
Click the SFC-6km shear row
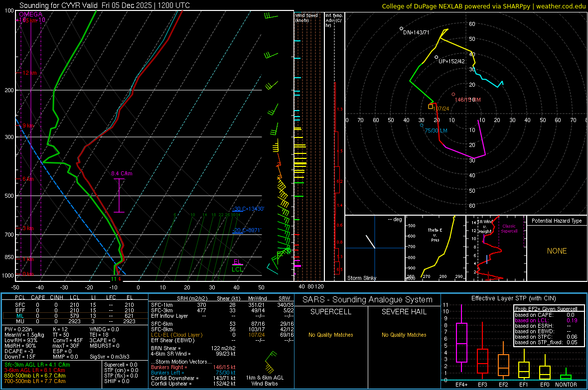[222, 324]
